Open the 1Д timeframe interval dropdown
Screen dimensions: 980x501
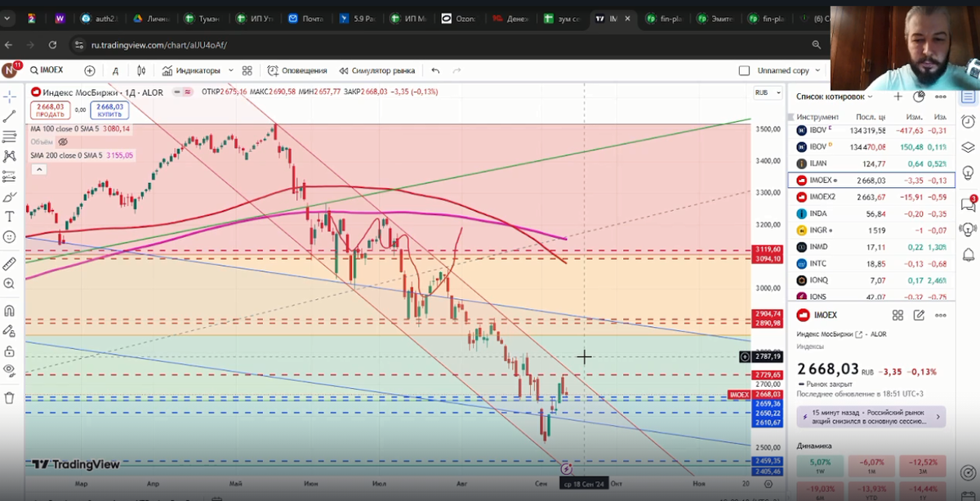[115, 71]
